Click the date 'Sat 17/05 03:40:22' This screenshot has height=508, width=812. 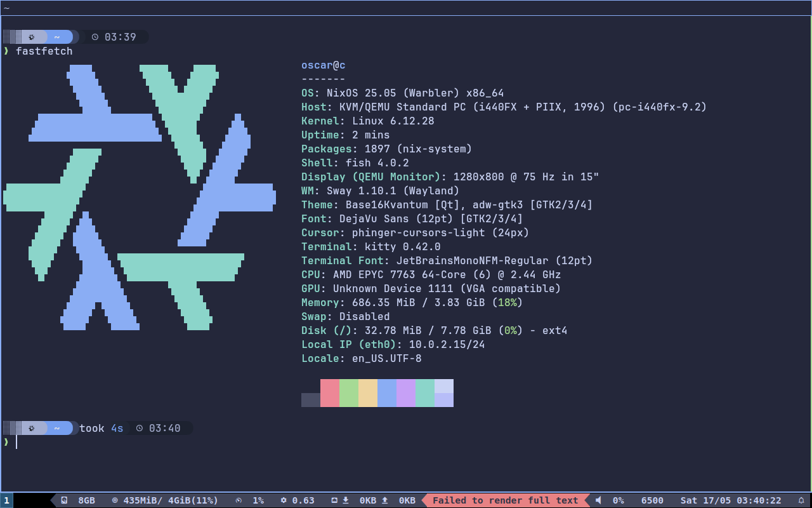coord(731,500)
